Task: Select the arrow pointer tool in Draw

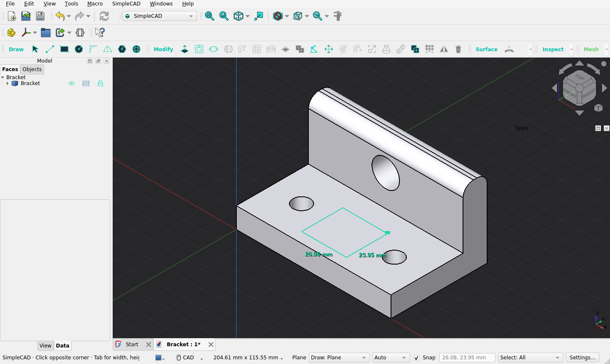Action: pyautogui.click(x=36, y=49)
